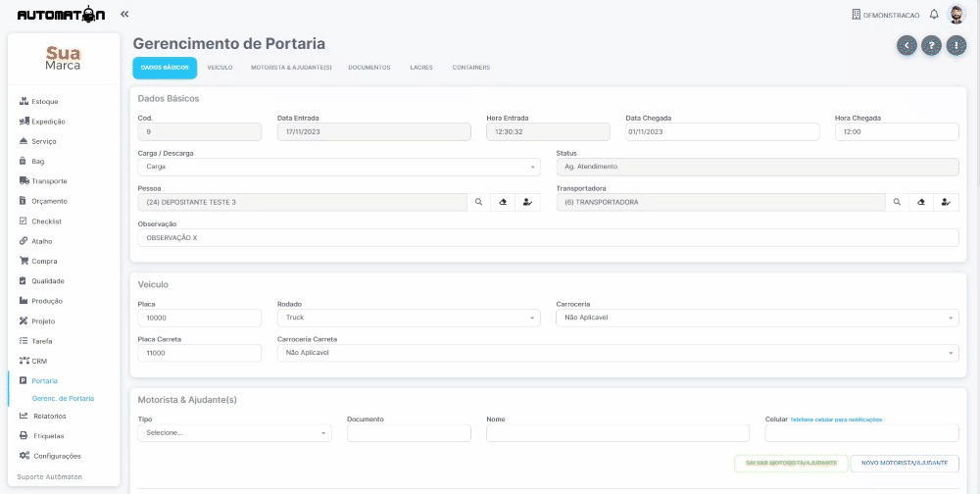Image resolution: width=980 pixels, height=494 pixels.
Task: Switch to the VEICULO tab
Action: pos(220,68)
